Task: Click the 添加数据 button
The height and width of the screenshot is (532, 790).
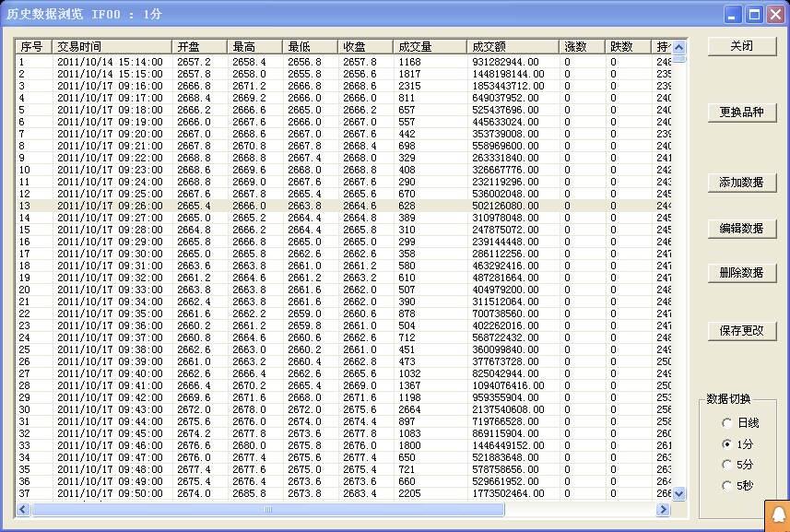Action: (x=742, y=183)
